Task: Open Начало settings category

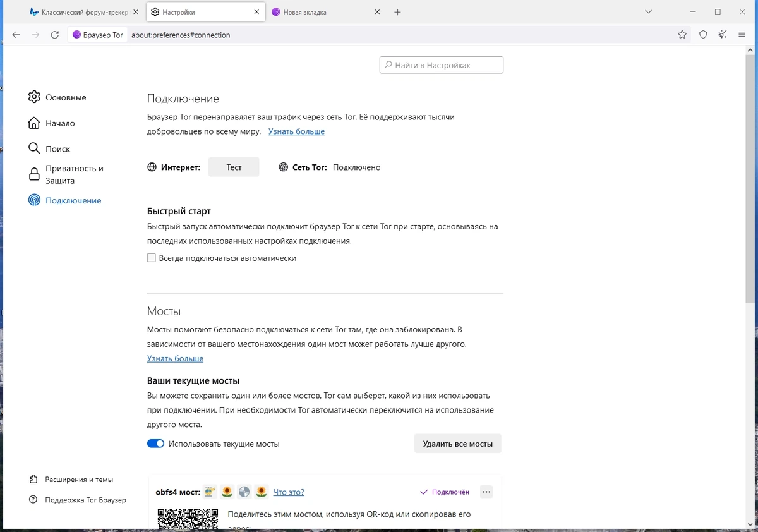Action: click(60, 123)
